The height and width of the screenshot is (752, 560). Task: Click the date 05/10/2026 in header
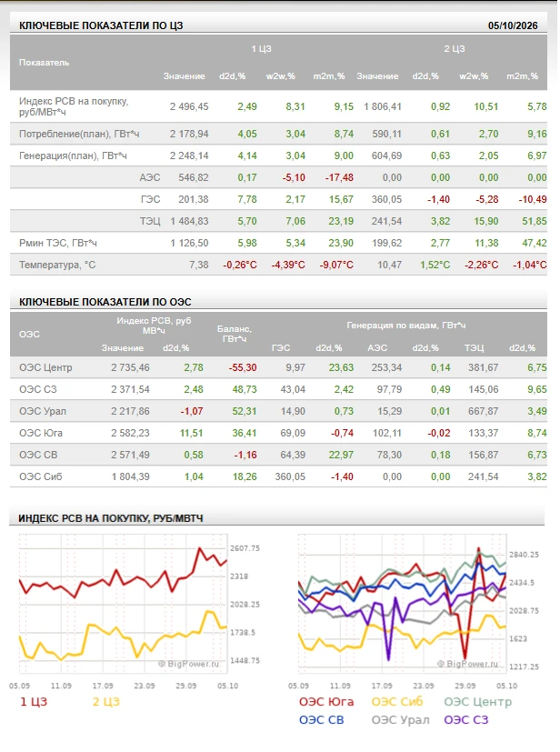coord(513,25)
